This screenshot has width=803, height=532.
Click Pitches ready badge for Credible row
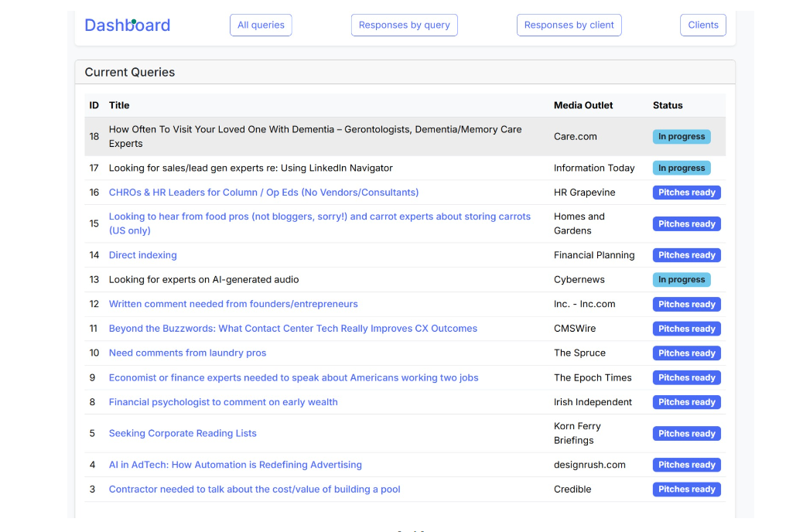[x=686, y=489]
